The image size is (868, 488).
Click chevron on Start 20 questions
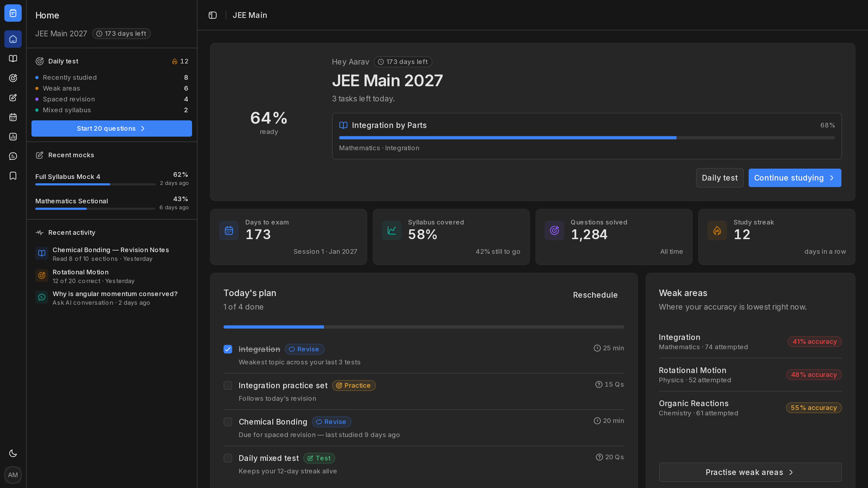143,129
